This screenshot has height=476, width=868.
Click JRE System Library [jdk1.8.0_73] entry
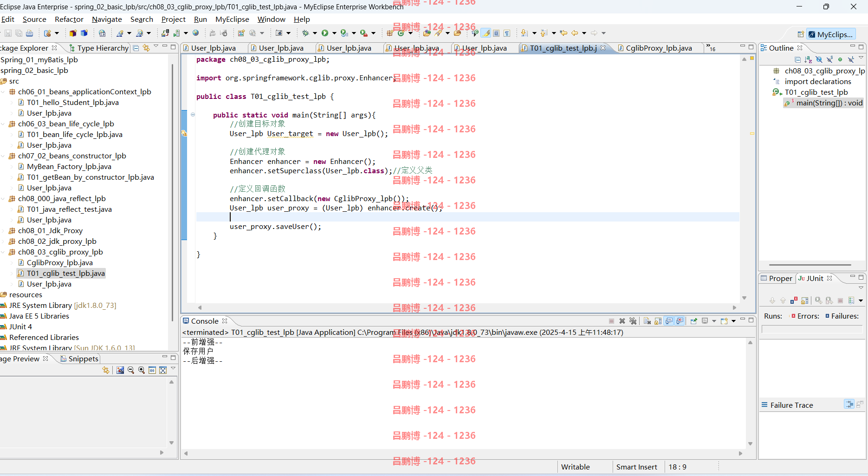63,306
